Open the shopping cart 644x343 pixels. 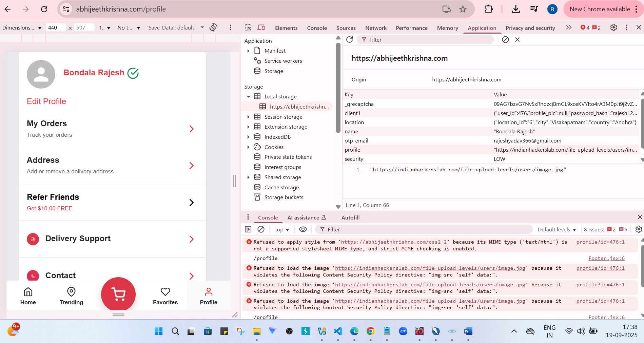click(118, 294)
